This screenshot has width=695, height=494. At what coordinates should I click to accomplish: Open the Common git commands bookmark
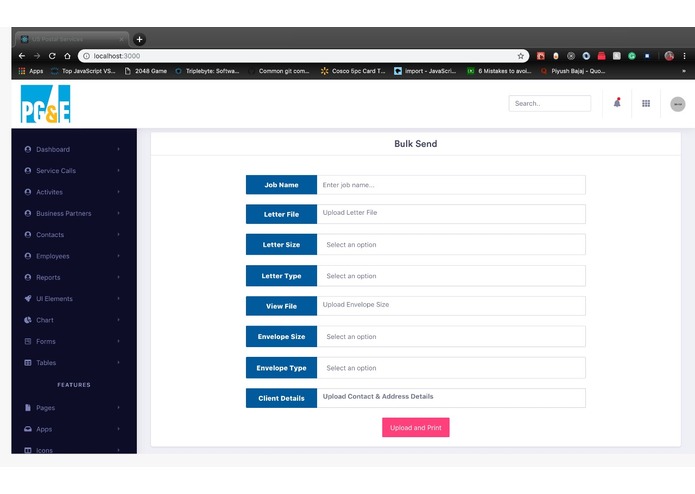tap(279, 71)
